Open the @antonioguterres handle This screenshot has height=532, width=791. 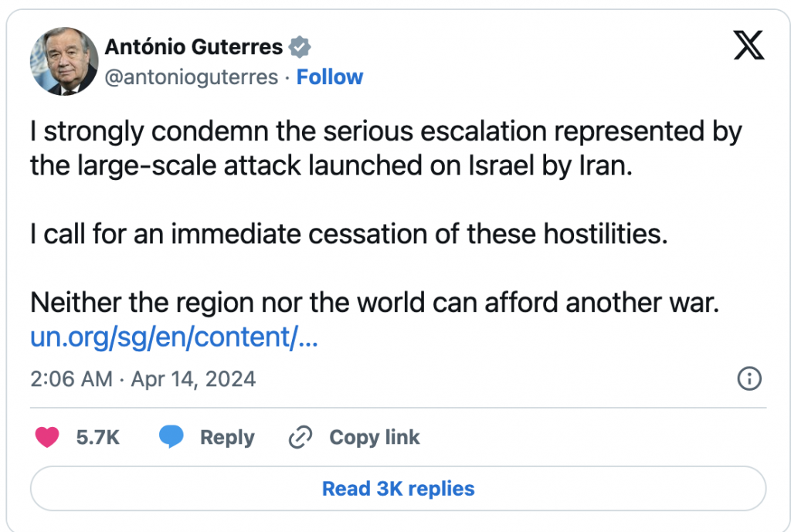pos(191,77)
